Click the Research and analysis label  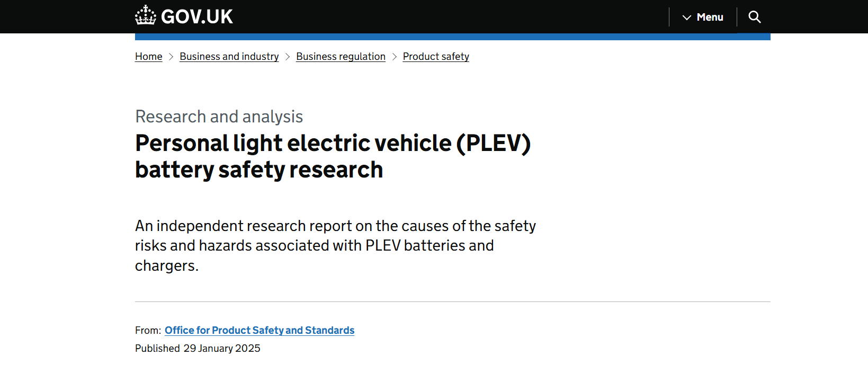pyautogui.click(x=219, y=116)
